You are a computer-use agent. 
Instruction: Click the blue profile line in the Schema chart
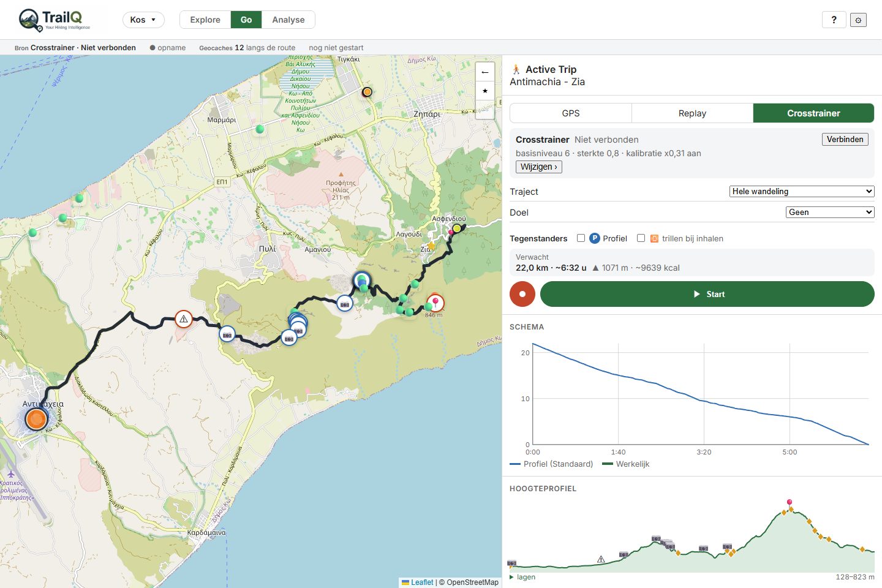tap(701, 401)
